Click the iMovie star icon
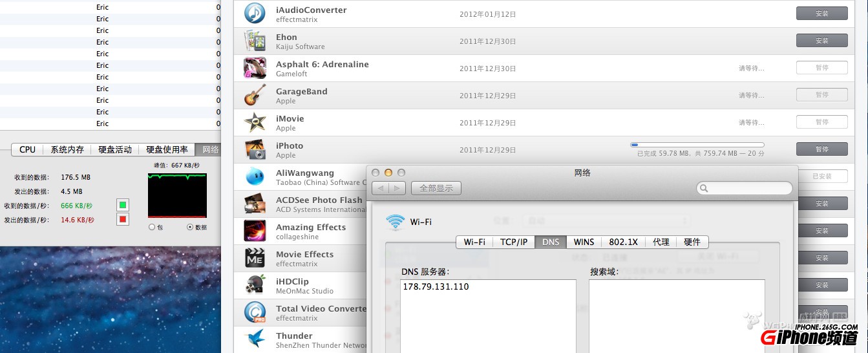The height and width of the screenshot is (353, 868). pos(255,122)
